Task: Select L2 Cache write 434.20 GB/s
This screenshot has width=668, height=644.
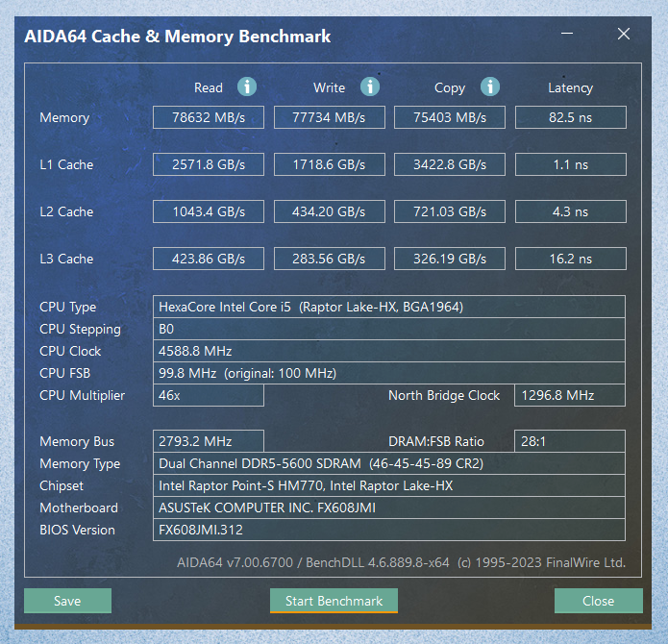Action: click(330, 211)
